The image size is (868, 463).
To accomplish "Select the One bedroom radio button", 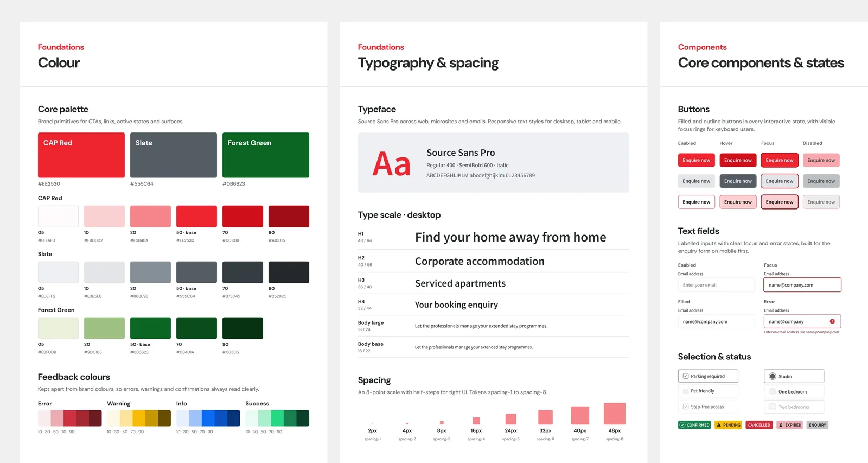I will coord(773,391).
